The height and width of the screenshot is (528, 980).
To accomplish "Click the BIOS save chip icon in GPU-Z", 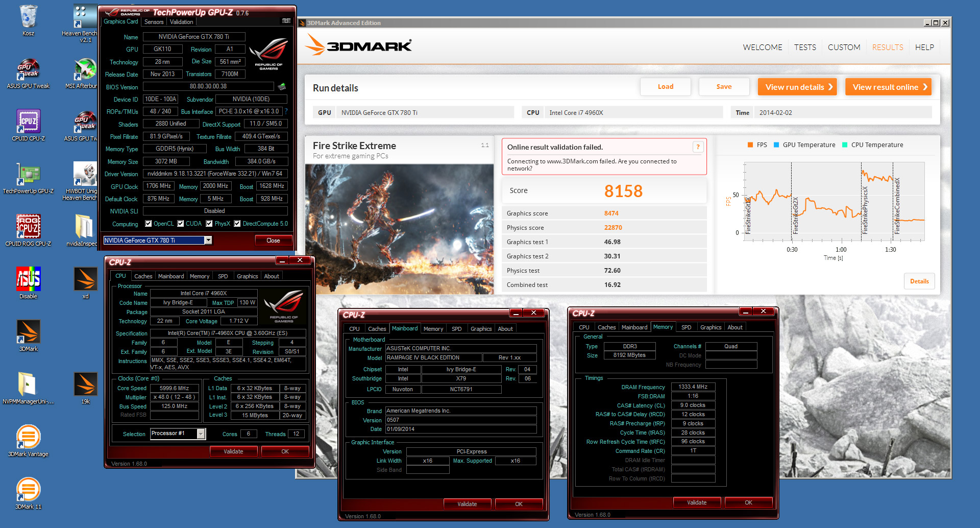I will click(x=282, y=86).
